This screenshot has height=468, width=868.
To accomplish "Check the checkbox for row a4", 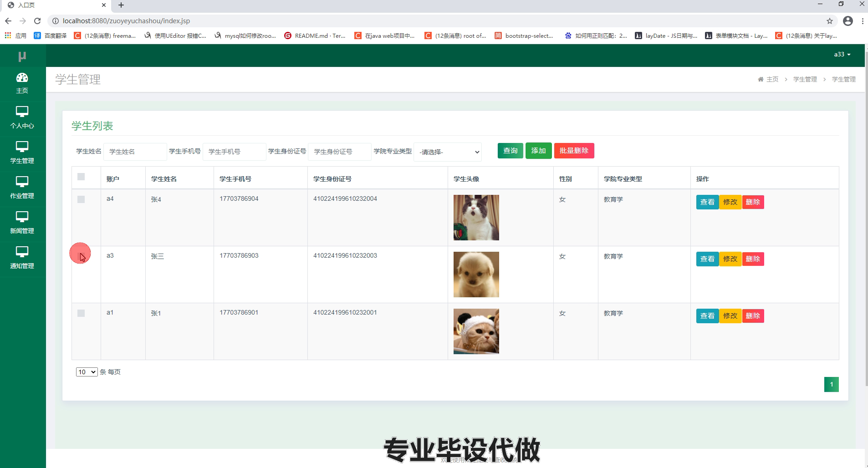I will coord(81,199).
